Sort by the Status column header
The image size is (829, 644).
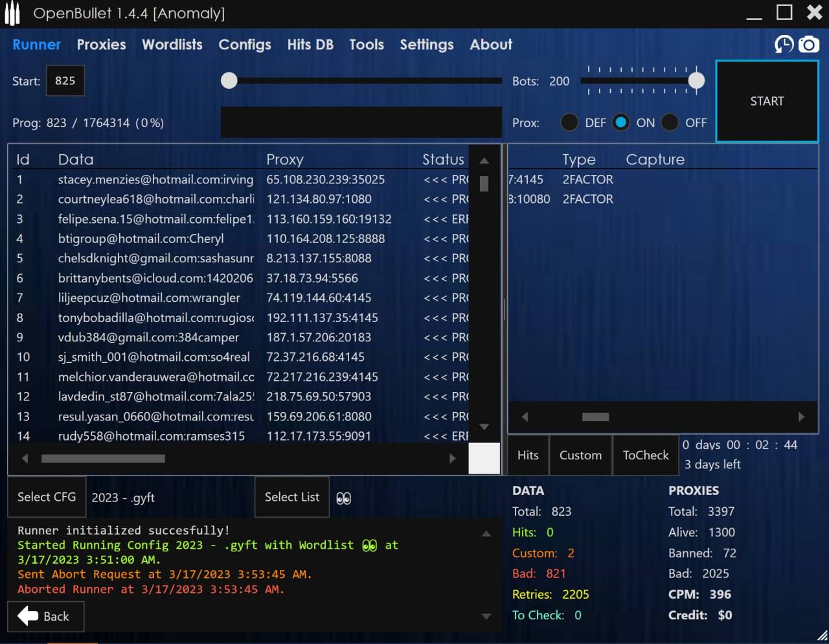click(443, 159)
